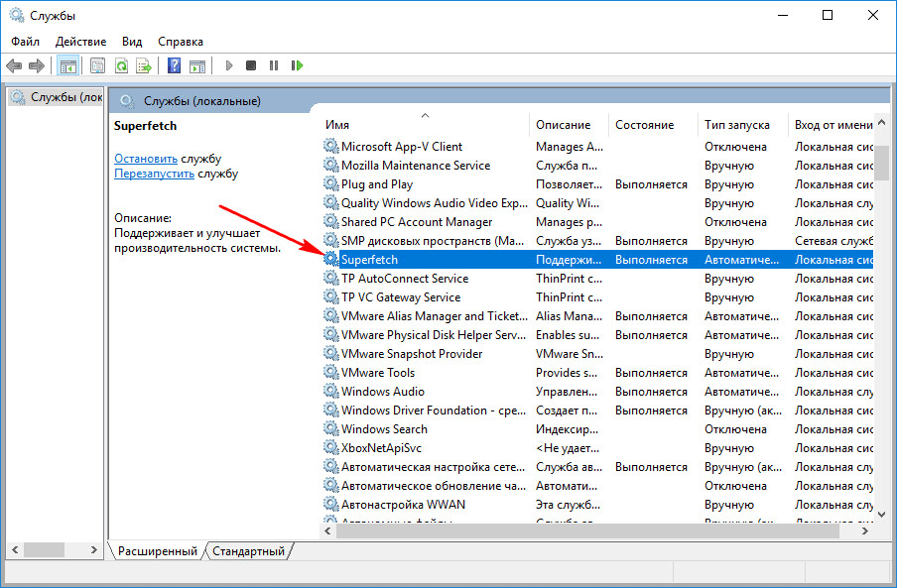Open the Properties toolbar icon

tap(97, 66)
